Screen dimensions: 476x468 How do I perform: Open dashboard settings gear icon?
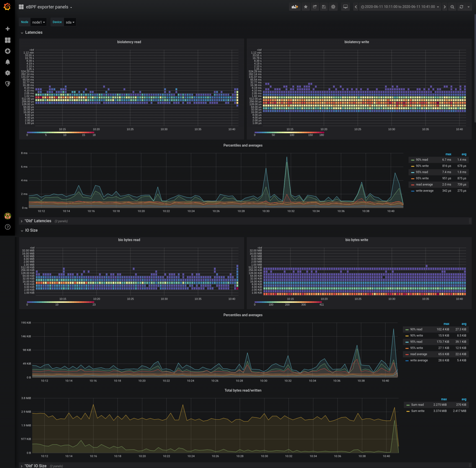[333, 7]
